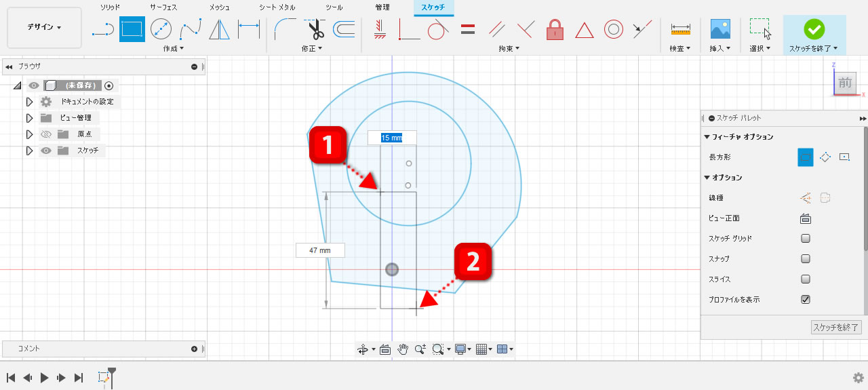Click the look-at icon in navigation bar
This screenshot has width=868, height=390.
tap(384, 349)
